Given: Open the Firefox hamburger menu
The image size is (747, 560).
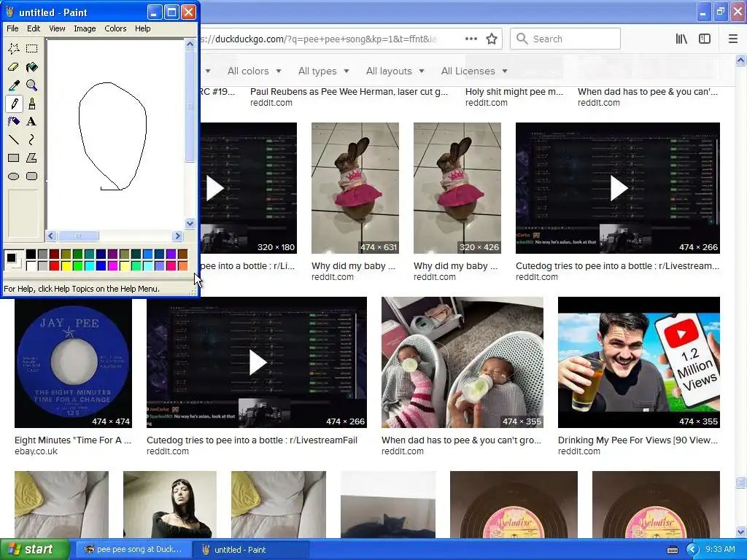Looking at the screenshot, I should point(733,39).
